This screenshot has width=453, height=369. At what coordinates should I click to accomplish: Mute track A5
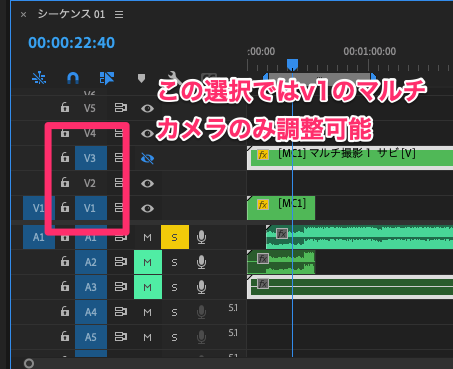(x=147, y=337)
